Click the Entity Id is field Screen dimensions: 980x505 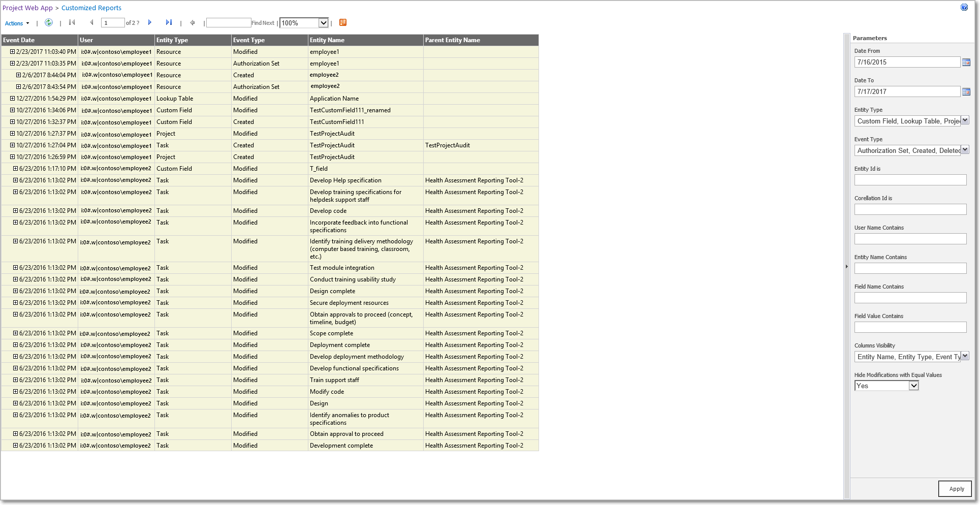click(910, 180)
